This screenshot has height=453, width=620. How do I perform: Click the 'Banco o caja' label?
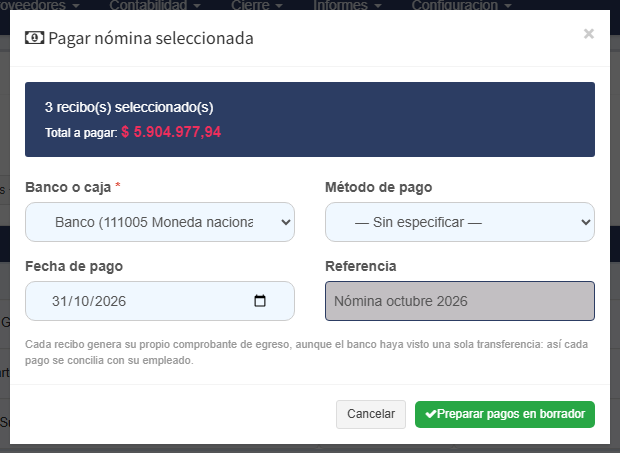click(x=68, y=187)
